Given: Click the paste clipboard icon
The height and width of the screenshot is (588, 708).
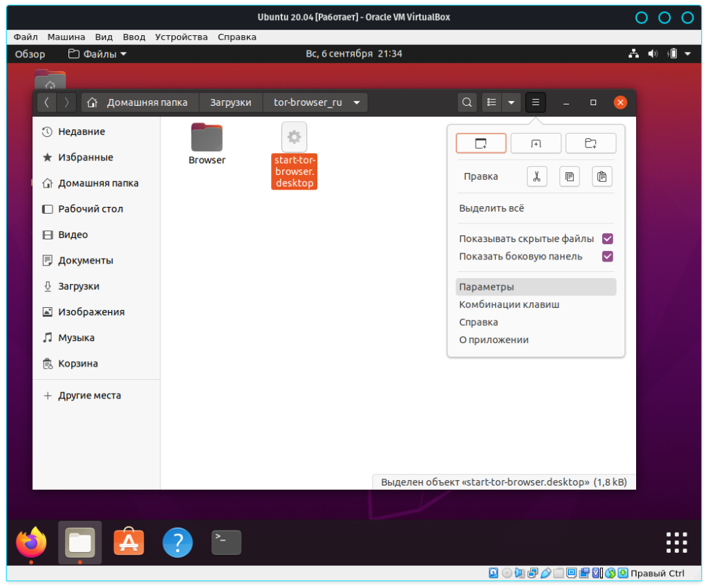Looking at the screenshot, I should click(x=602, y=176).
